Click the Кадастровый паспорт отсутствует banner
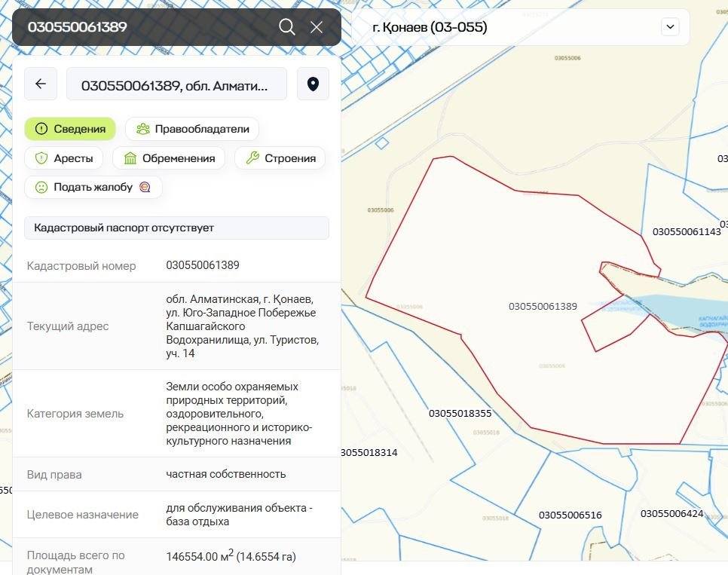The image size is (728, 575). 176,228
